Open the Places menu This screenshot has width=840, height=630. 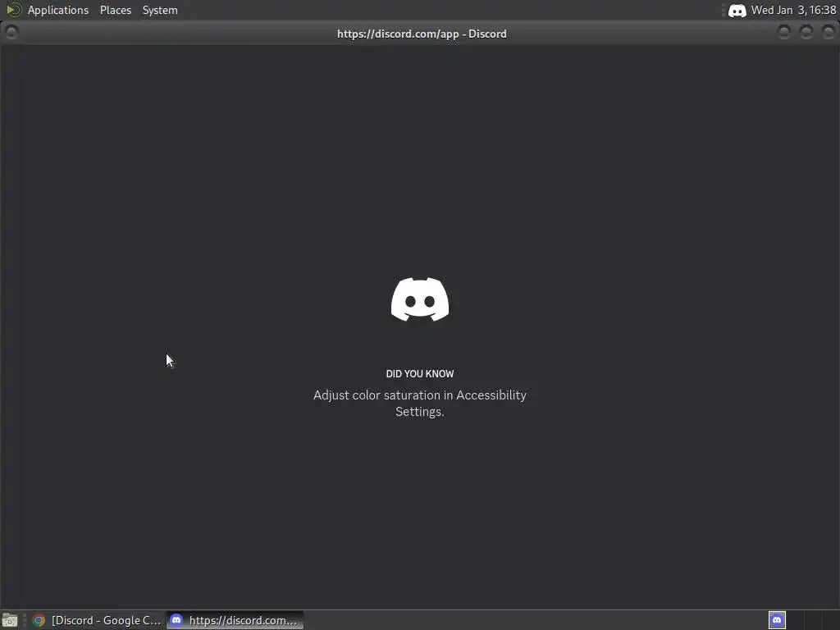(115, 10)
